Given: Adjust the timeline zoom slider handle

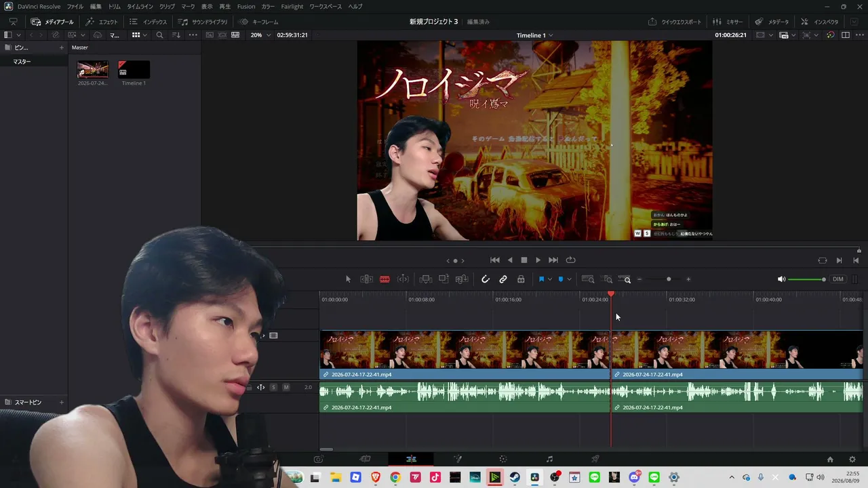Looking at the screenshot, I should point(669,279).
